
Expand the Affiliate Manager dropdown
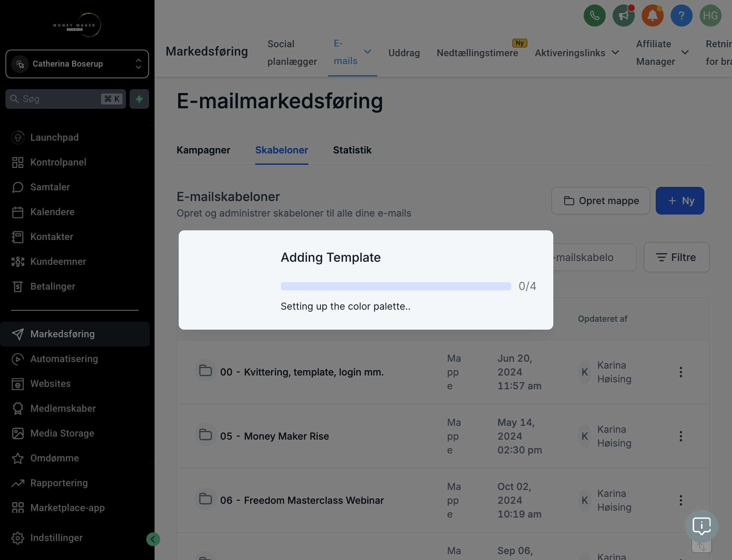(x=685, y=52)
